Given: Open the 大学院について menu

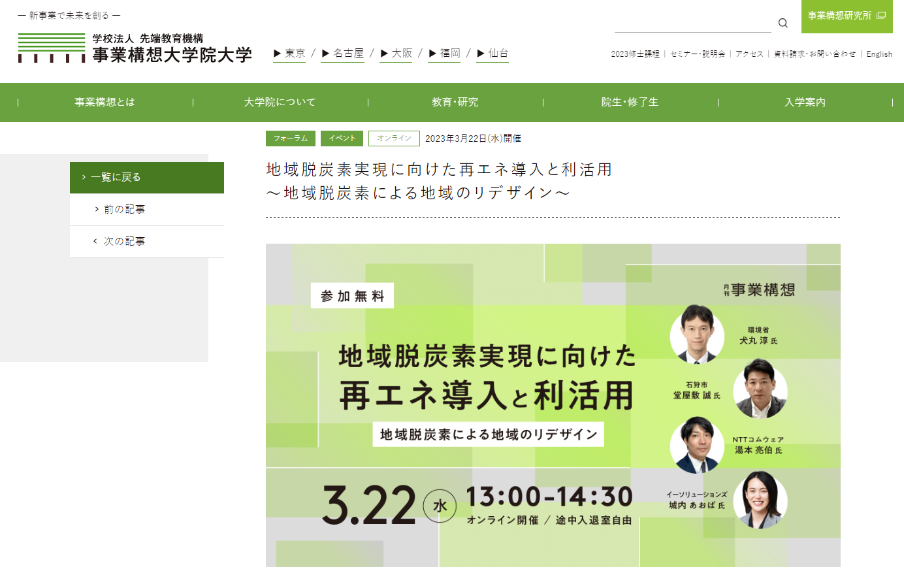Looking at the screenshot, I should pyautogui.click(x=280, y=102).
